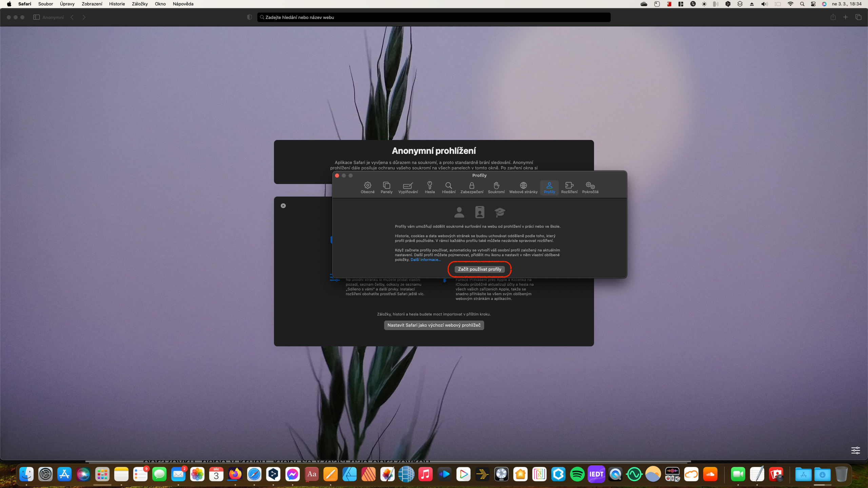Open start page customization sliders icon
868x488 pixels.
tap(855, 450)
